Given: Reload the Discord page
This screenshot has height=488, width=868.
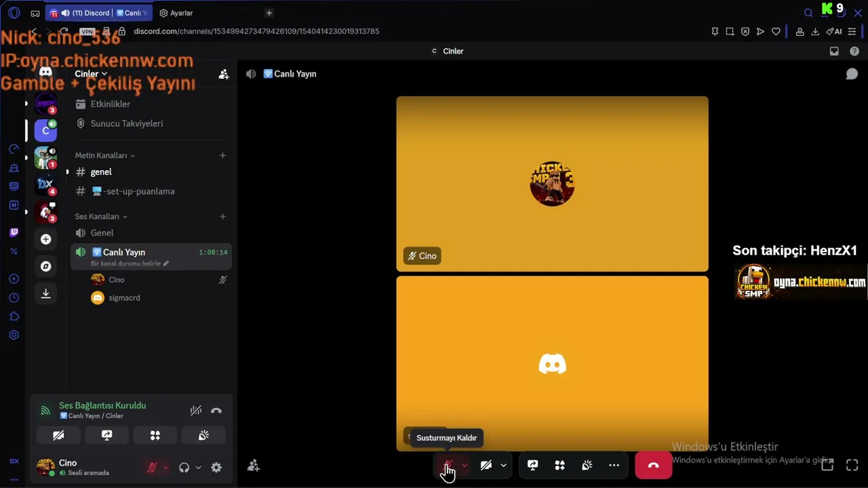Looking at the screenshot, I should [x=64, y=31].
